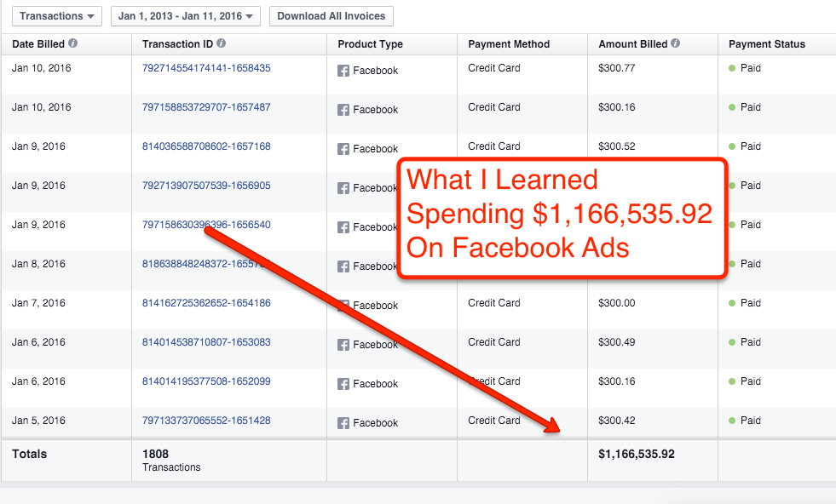Open transaction 797133737065552-1651428
Image resolution: width=836 pixels, height=504 pixels.
(206, 421)
